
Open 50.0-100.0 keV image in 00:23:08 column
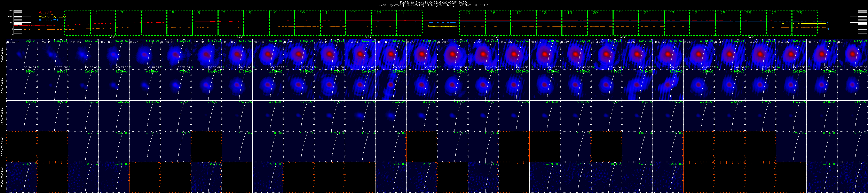21,177
